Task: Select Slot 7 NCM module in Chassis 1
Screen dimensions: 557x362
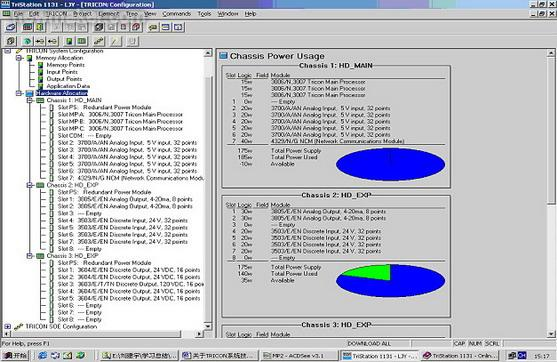Action: tap(131, 178)
